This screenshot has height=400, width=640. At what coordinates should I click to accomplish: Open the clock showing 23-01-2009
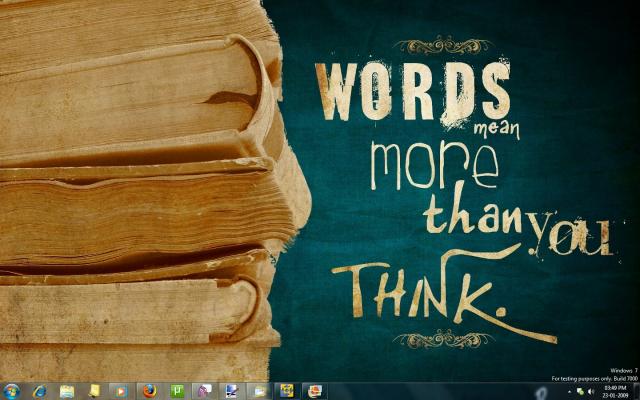click(616, 391)
